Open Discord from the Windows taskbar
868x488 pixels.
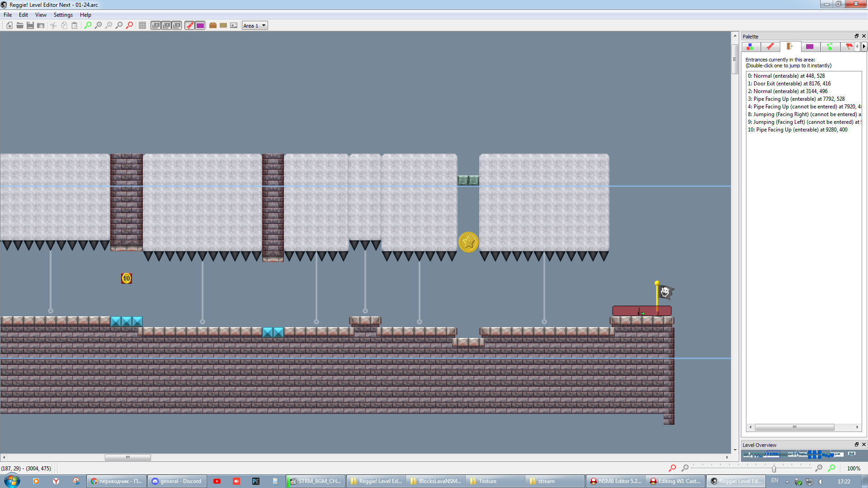pyautogui.click(x=177, y=481)
